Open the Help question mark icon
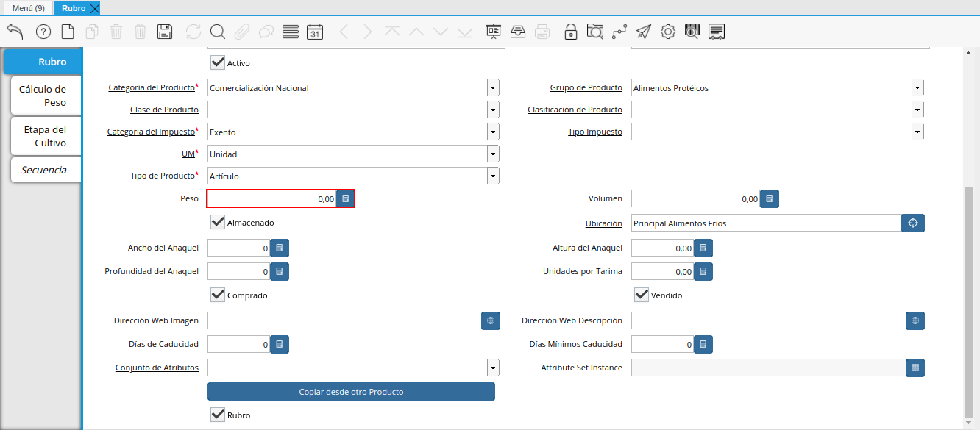 [x=43, y=32]
